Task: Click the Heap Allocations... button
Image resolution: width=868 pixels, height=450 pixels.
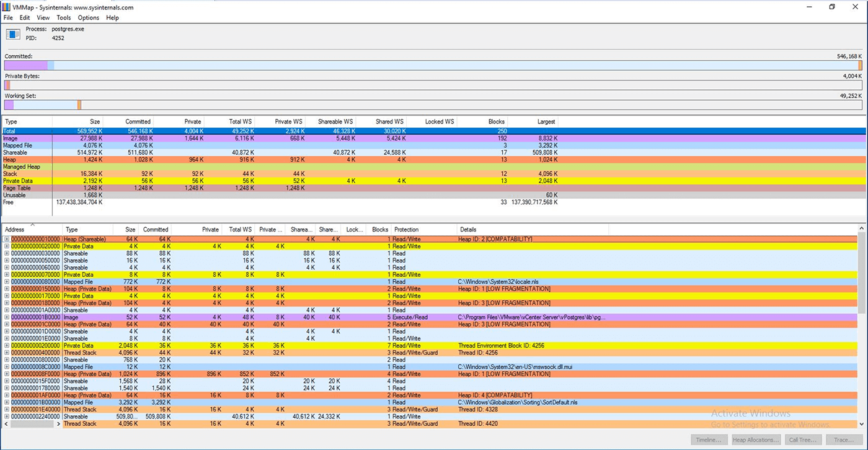Action: [x=756, y=439]
